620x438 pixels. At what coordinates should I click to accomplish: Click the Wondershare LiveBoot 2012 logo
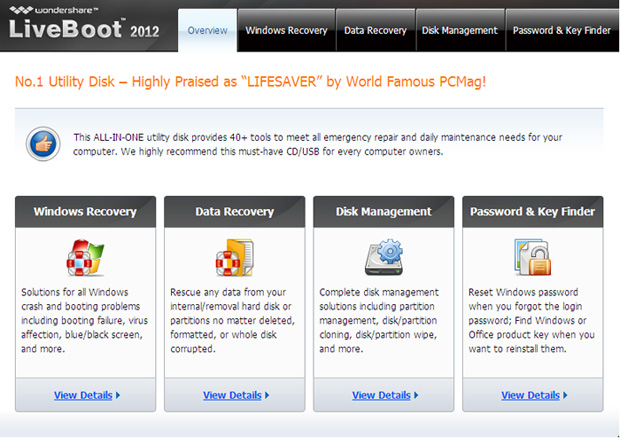[84, 24]
